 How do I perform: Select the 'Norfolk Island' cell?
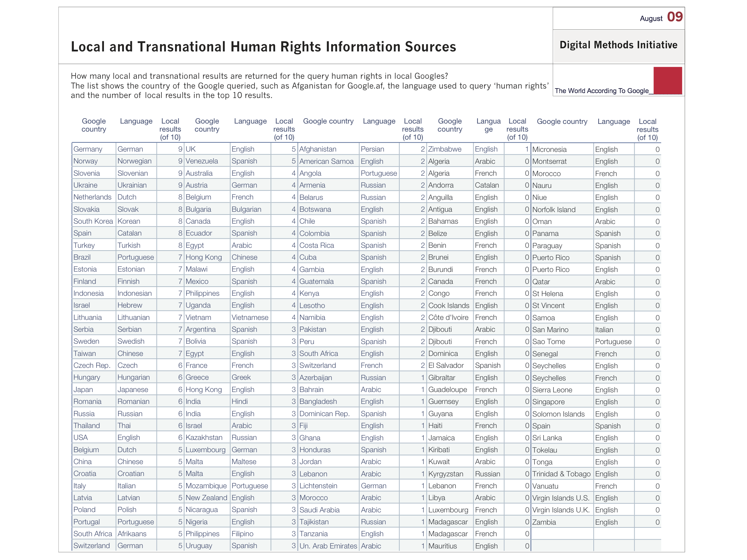pyautogui.click(x=562, y=210)
